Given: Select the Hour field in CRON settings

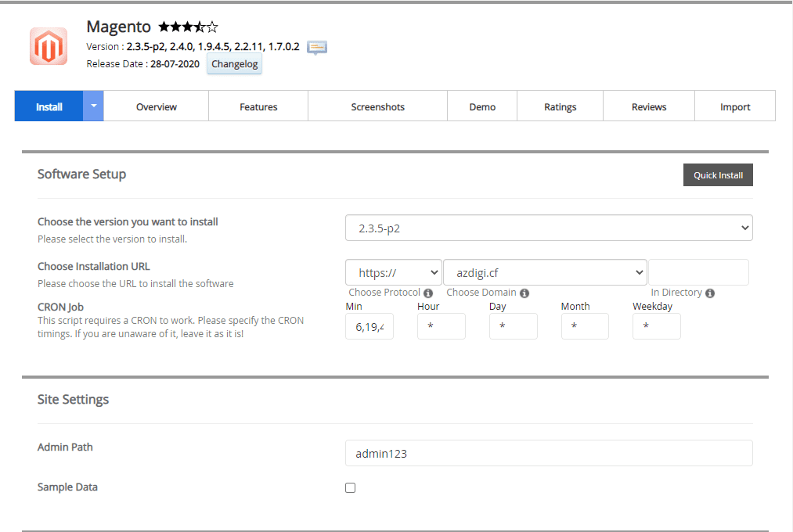Looking at the screenshot, I should (x=441, y=325).
